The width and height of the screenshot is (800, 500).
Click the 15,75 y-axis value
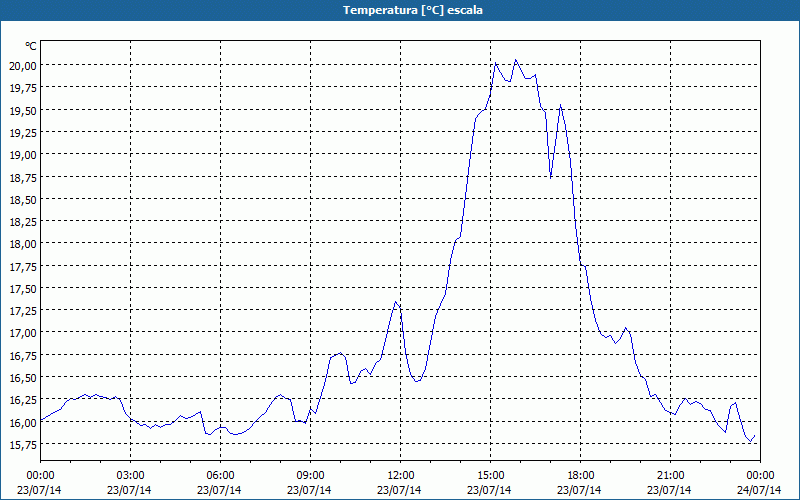pos(23,444)
